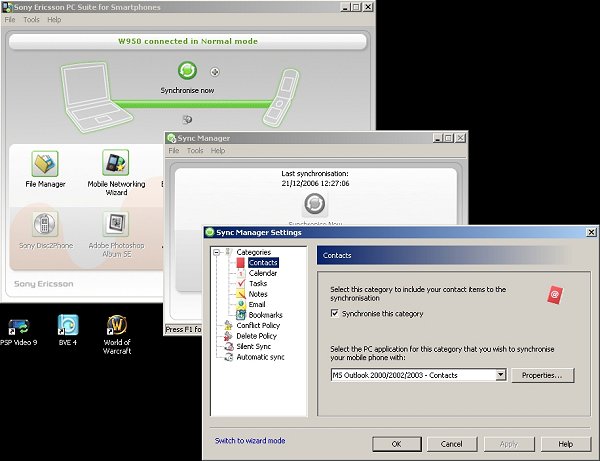This screenshot has height=461, width=600.
Task: Click the green Synchronise now icon
Action: click(x=187, y=71)
